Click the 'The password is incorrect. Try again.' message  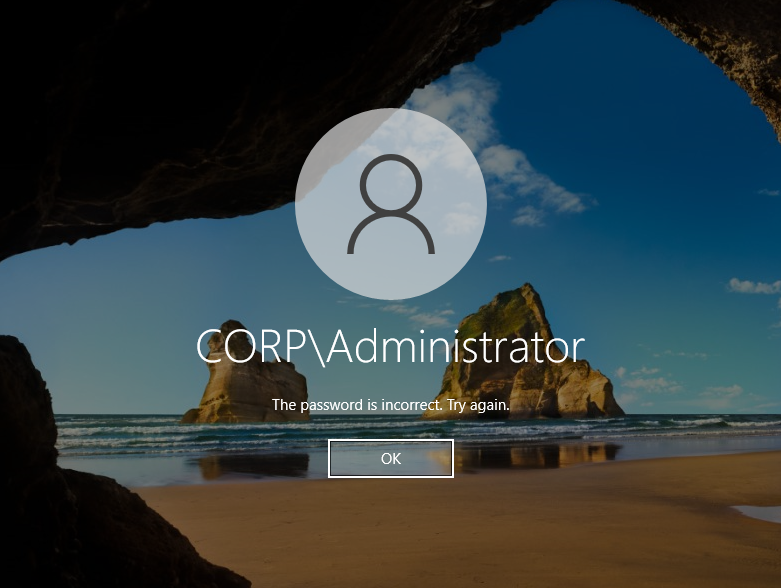(390, 405)
